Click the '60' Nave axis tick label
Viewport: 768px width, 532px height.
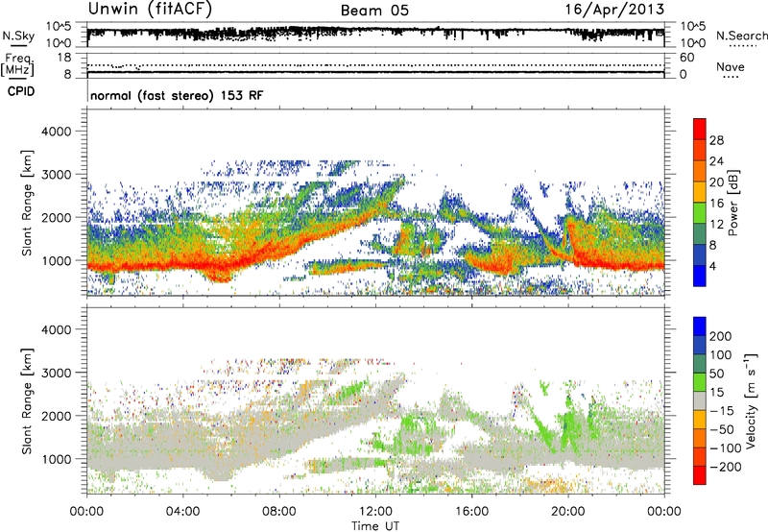coord(686,58)
